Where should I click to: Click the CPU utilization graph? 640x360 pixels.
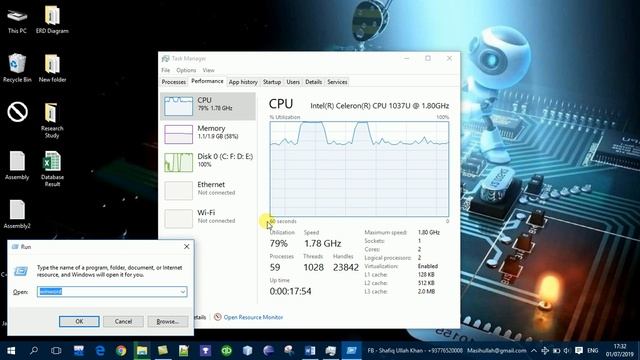(359, 169)
